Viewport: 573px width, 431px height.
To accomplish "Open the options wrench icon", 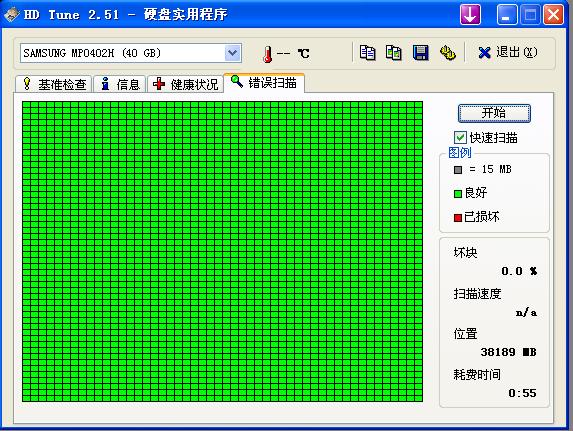I will [x=447, y=53].
